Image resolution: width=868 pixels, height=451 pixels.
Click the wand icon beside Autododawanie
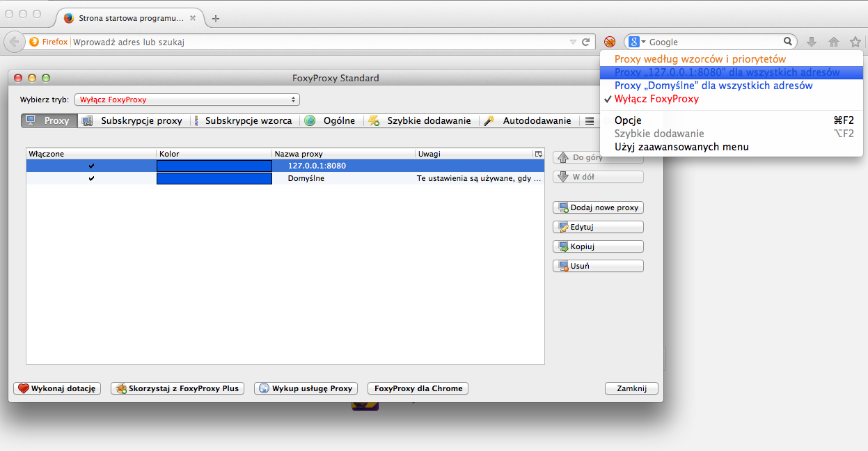point(489,120)
